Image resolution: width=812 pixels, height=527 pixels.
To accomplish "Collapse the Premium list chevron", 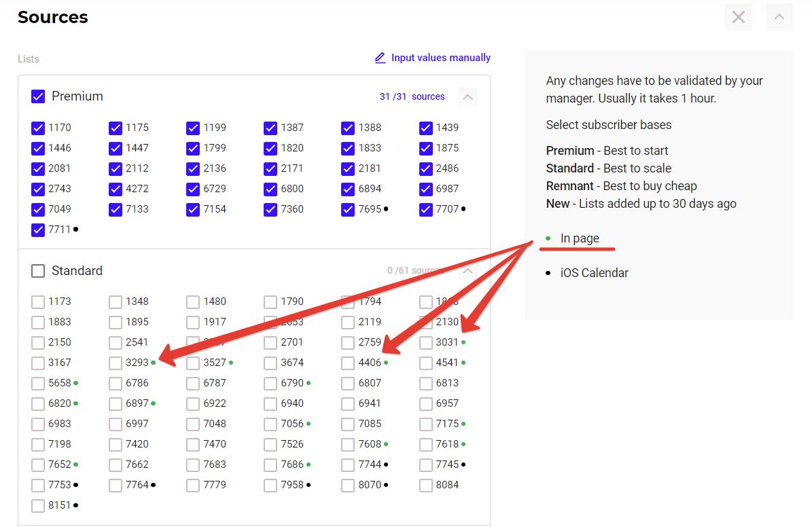I will 467,97.
